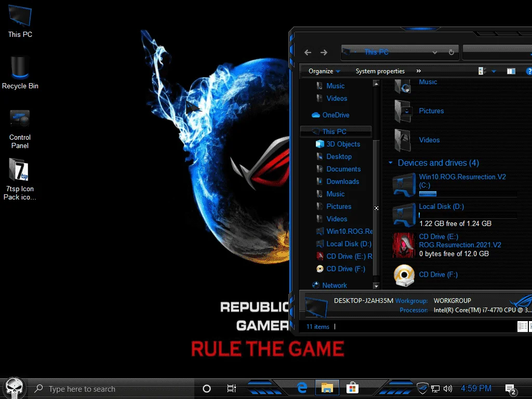Launch Microsoft Edge from taskbar

pyautogui.click(x=302, y=388)
